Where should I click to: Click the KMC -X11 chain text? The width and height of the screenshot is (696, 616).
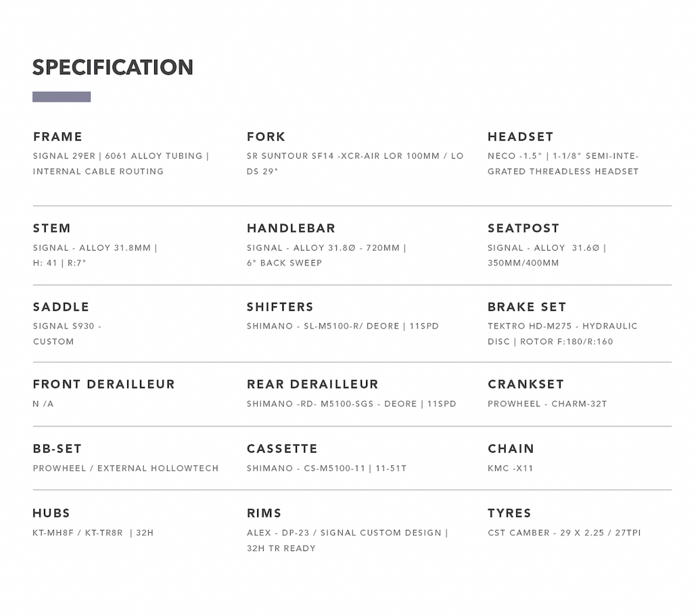(510, 468)
